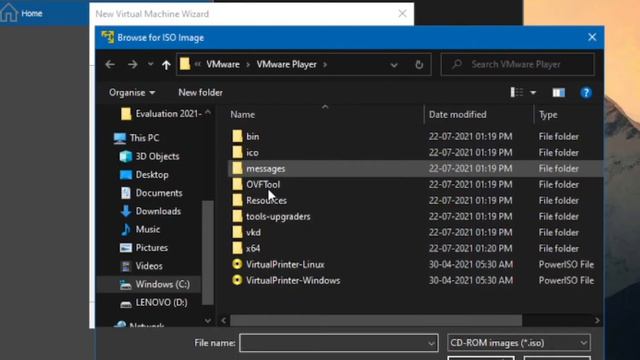Screen dimensions: 640x360
Task: Click PowerISO File type of VirtualPrinter-Linux
Action: coord(566,264)
